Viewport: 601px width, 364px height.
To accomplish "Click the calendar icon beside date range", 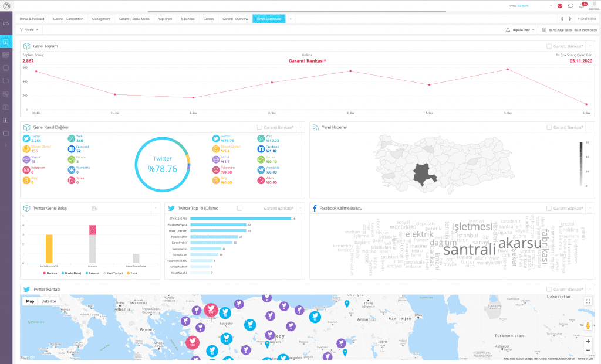I will click(x=544, y=29).
